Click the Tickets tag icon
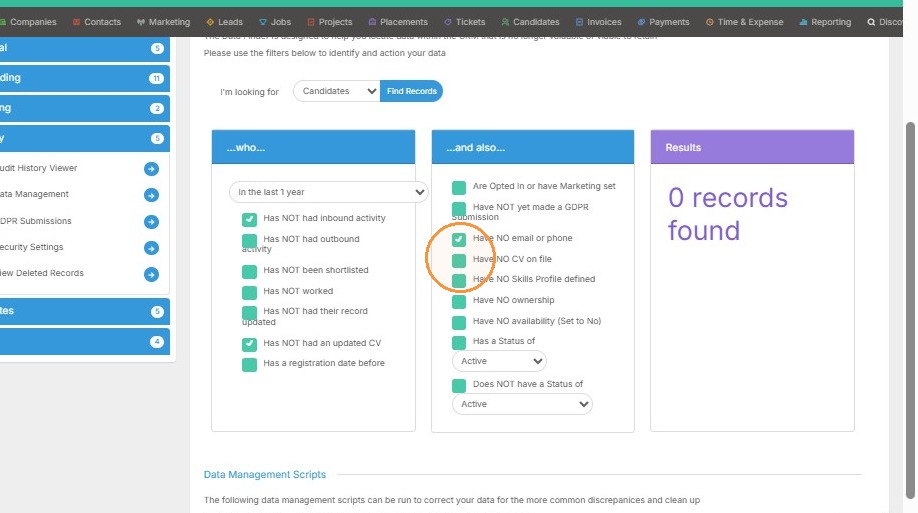The image size is (918, 513). (x=448, y=22)
